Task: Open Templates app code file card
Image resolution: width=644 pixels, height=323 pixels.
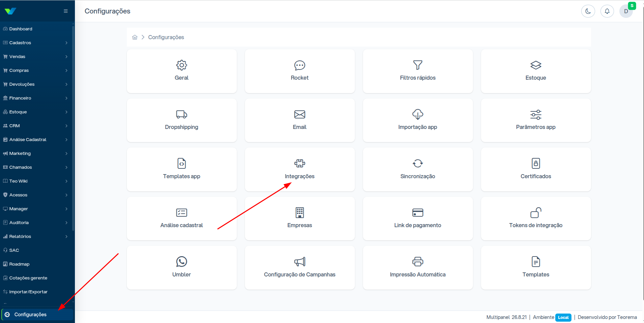Action: [181, 169]
